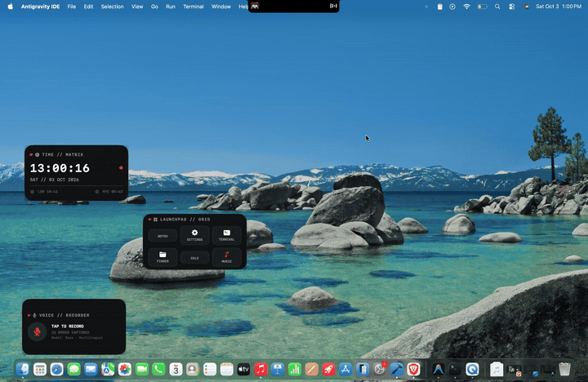This screenshot has height=382, width=588.
Task: Launch Safari from the Dock
Action: pos(57,369)
